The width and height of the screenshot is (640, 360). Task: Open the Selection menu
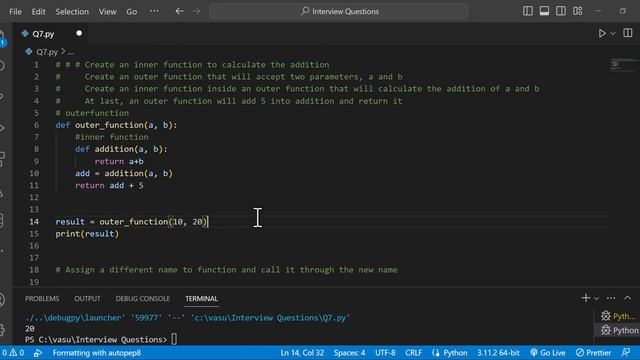[x=72, y=11]
